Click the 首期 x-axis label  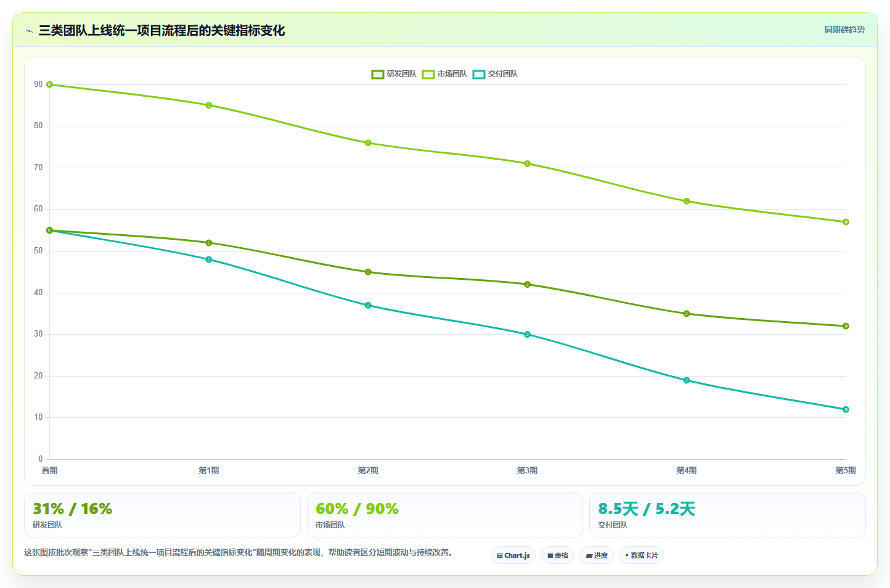coord(50,470)
